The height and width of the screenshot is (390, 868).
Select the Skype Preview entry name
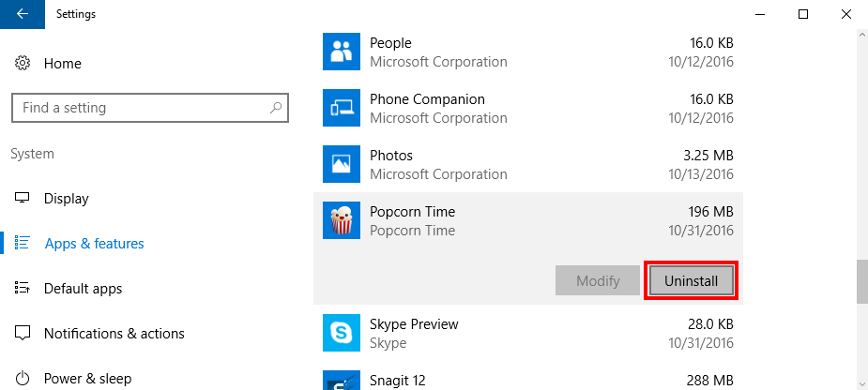[414, 323]
